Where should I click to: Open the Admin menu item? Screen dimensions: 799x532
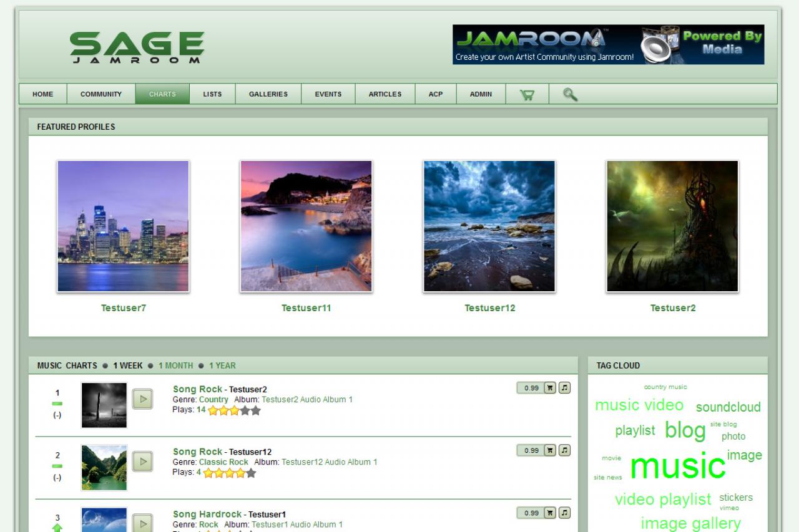click(481, 94)
